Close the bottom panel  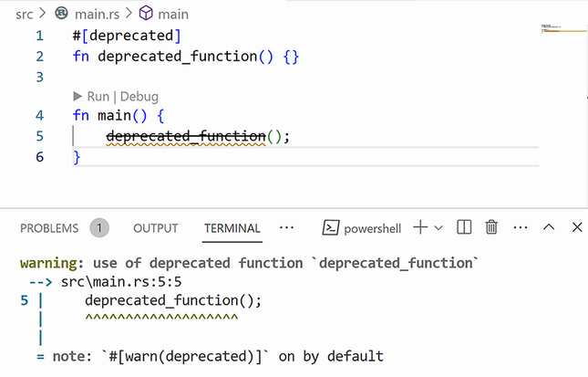[577, 227]
